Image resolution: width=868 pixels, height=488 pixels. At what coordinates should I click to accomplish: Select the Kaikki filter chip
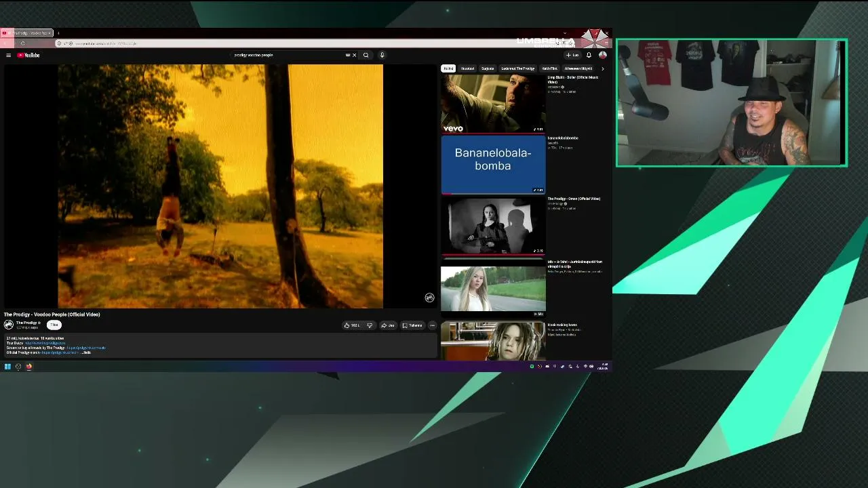[448, 68]
